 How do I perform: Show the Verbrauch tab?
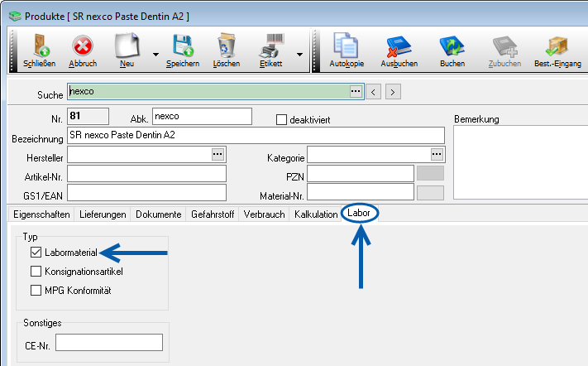click(264, 214)
